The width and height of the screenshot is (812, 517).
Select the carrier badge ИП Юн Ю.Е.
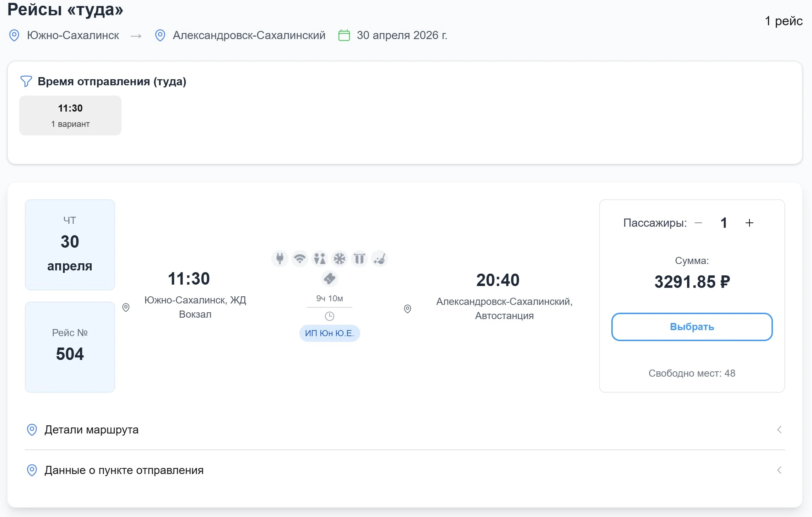(x=330, y=333)
